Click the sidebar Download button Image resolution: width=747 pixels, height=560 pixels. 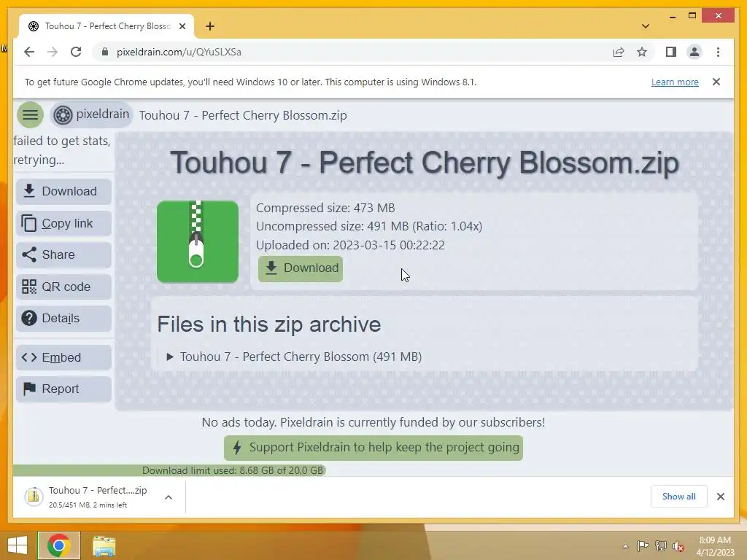(64, 192)
